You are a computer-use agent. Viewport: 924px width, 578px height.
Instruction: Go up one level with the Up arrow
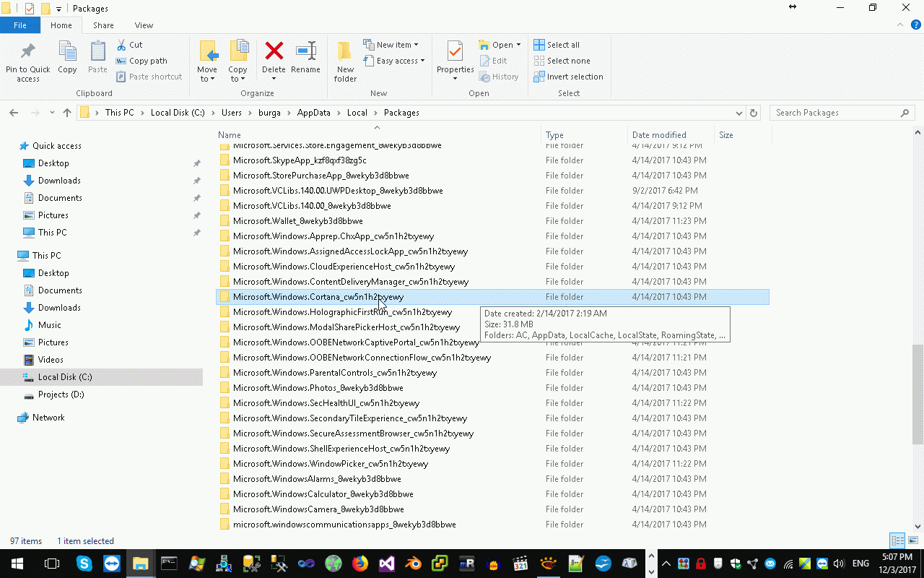[x=67, y=113]
